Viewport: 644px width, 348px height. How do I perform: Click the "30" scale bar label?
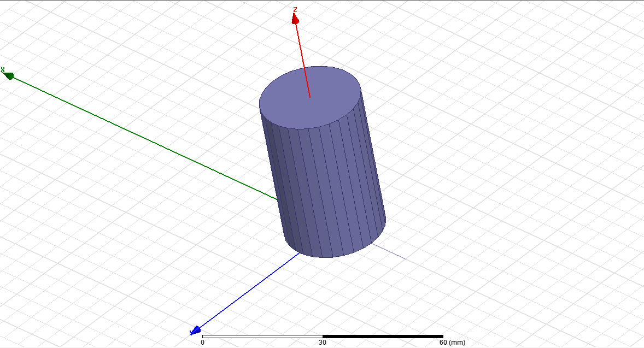323,342
